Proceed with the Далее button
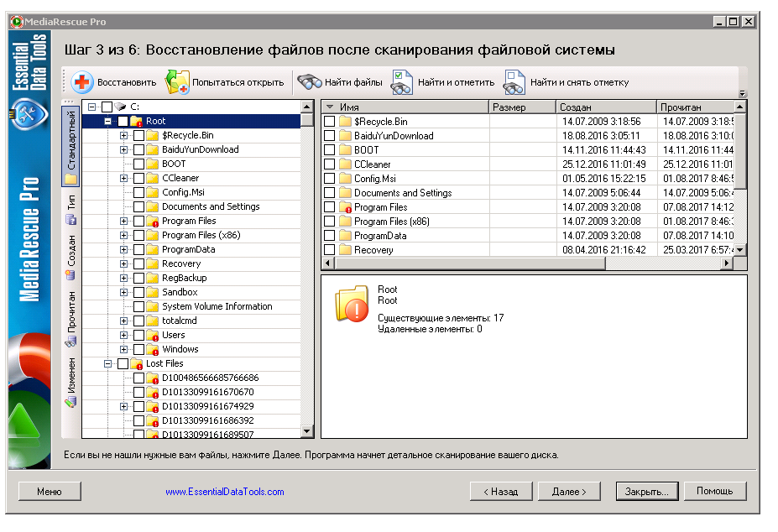The image size is (778, 532). [x=569, y=492]
